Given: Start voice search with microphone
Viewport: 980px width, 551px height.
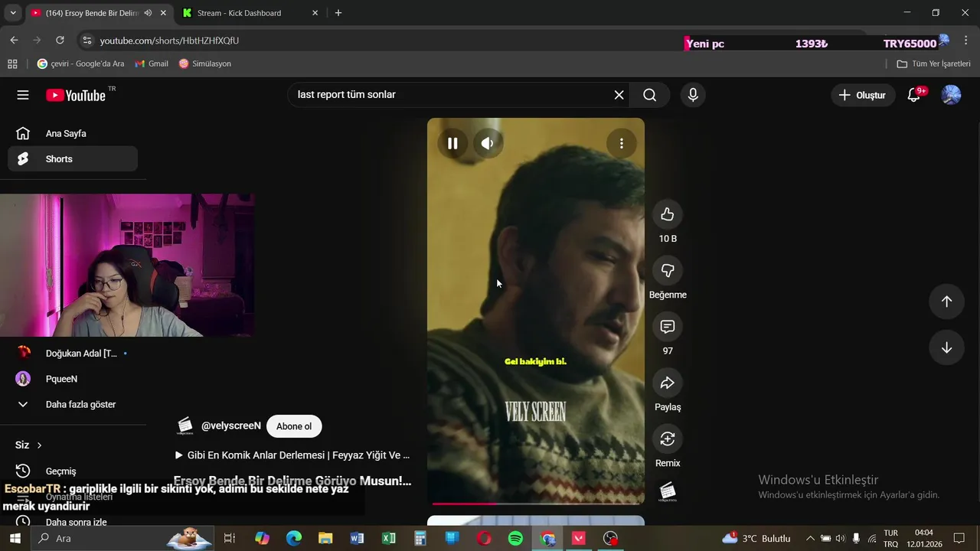Looking at the screenshot, I should pos(693,95).
